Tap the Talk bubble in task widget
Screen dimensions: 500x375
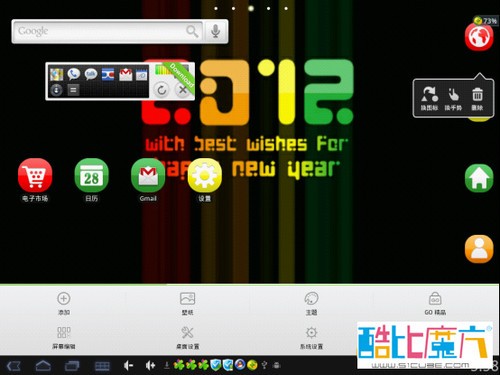[91, 74]
